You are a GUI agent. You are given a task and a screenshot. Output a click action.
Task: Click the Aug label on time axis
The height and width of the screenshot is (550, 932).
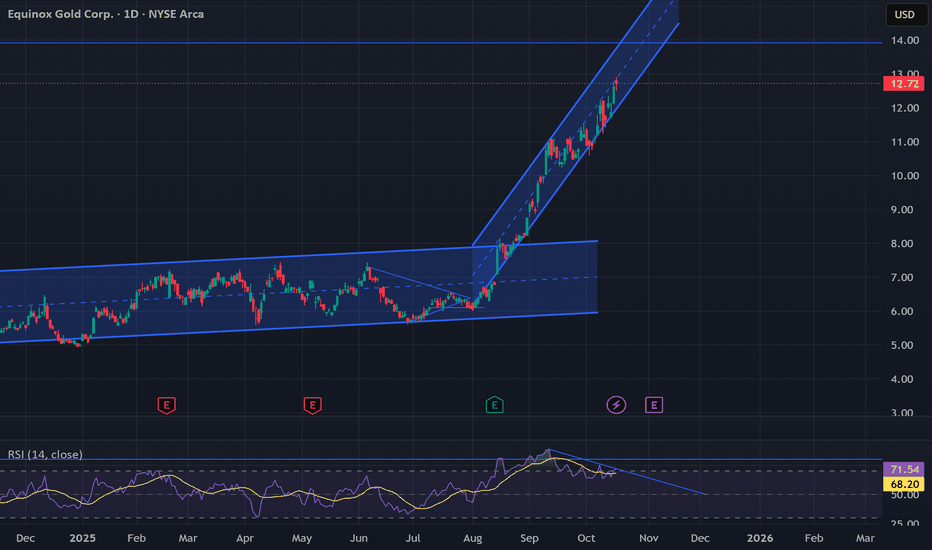point(473,538)
